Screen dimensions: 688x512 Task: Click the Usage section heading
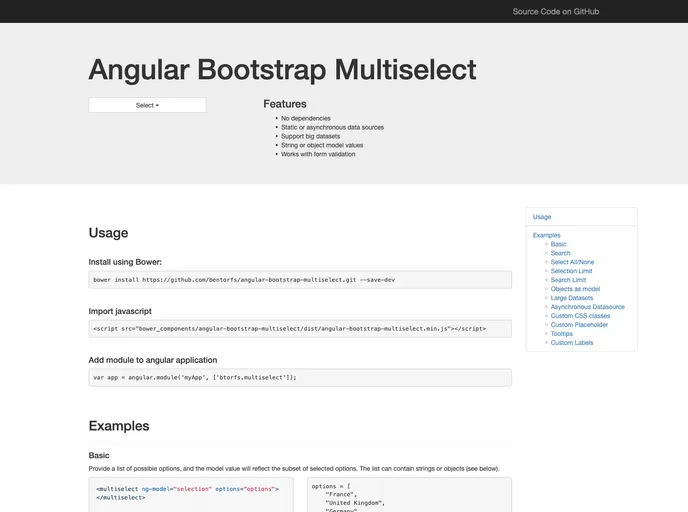pyautogui.click(x=108, y=233)
